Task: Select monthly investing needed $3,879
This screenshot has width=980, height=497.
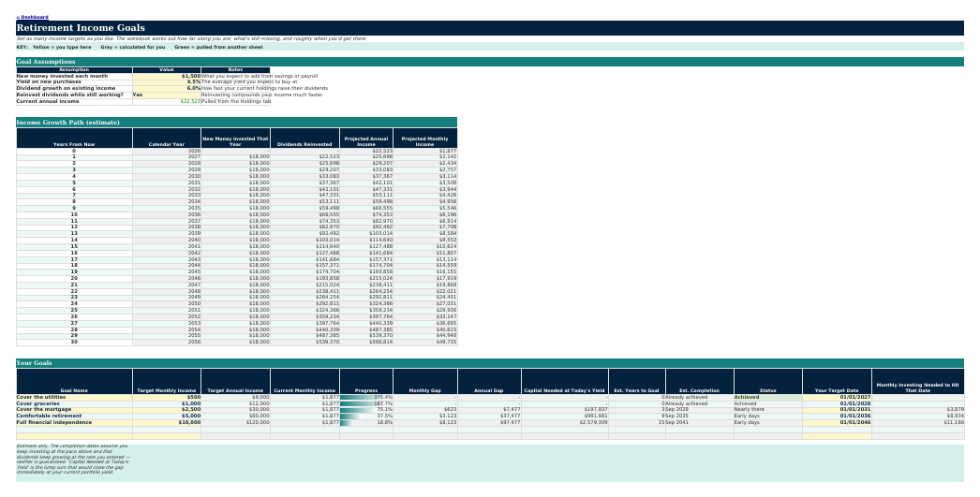Action: pos(917,410)
